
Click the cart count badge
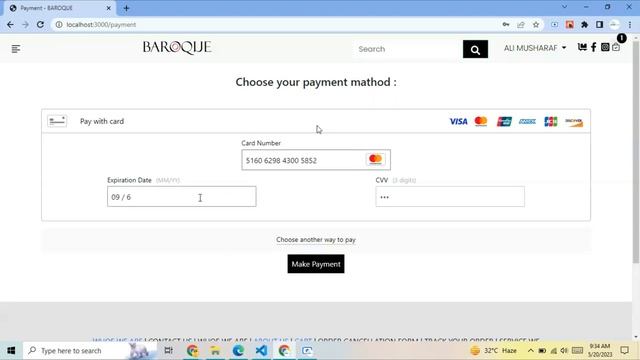click(x=621, y=38)
